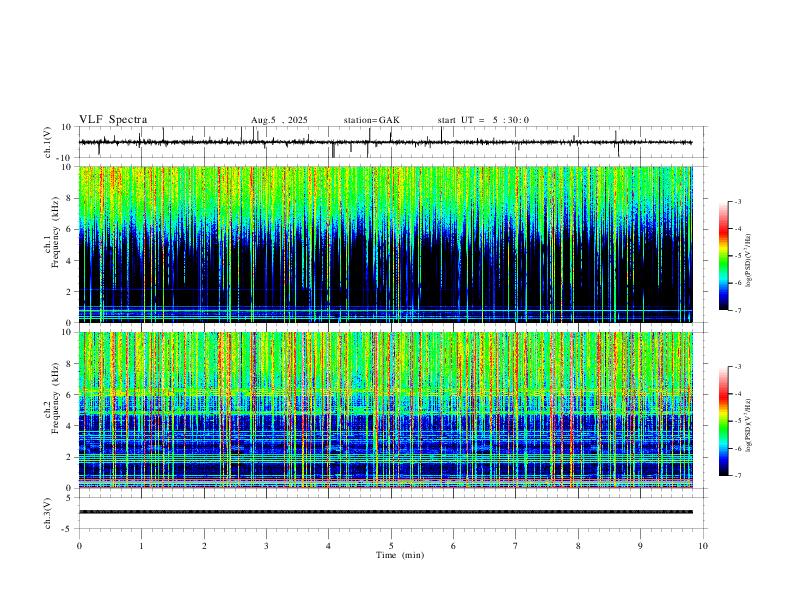This screenshot has width=792, height=612.
Task: Click the "1" time axis tick label
Action: pos(141,546)
